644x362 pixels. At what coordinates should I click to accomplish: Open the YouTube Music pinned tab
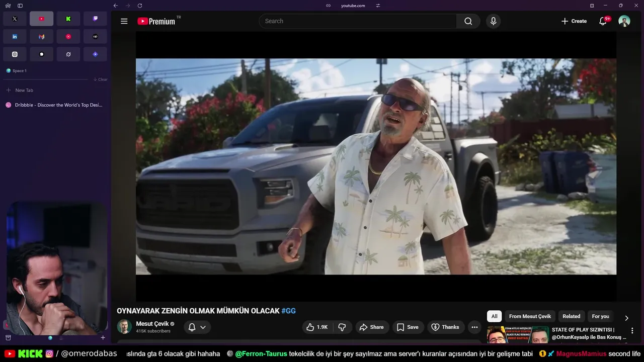coord(68,37)
